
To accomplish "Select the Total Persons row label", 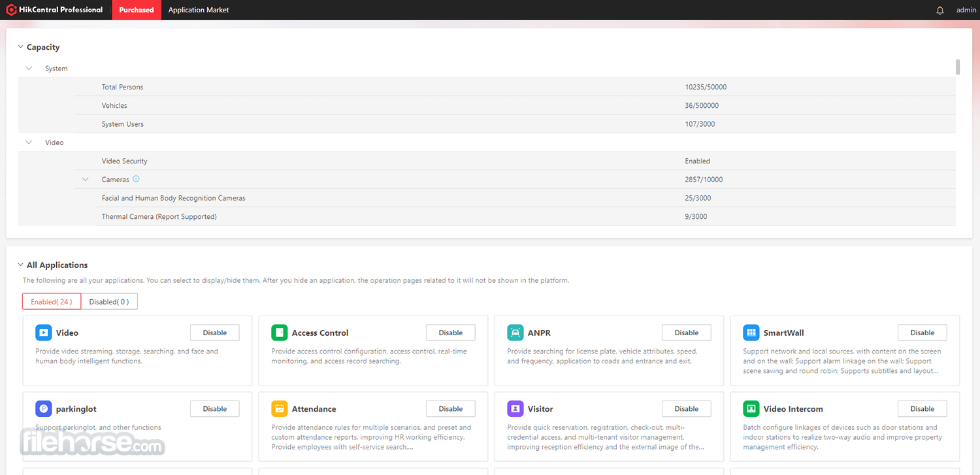I will click(x=122, y=87).
